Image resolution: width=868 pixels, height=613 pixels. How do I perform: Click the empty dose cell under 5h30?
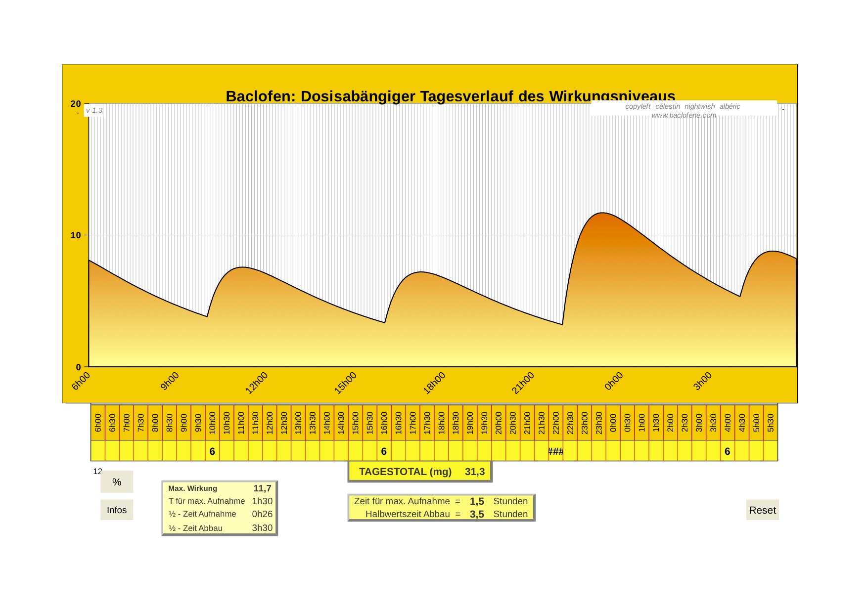tap(770, 451)
